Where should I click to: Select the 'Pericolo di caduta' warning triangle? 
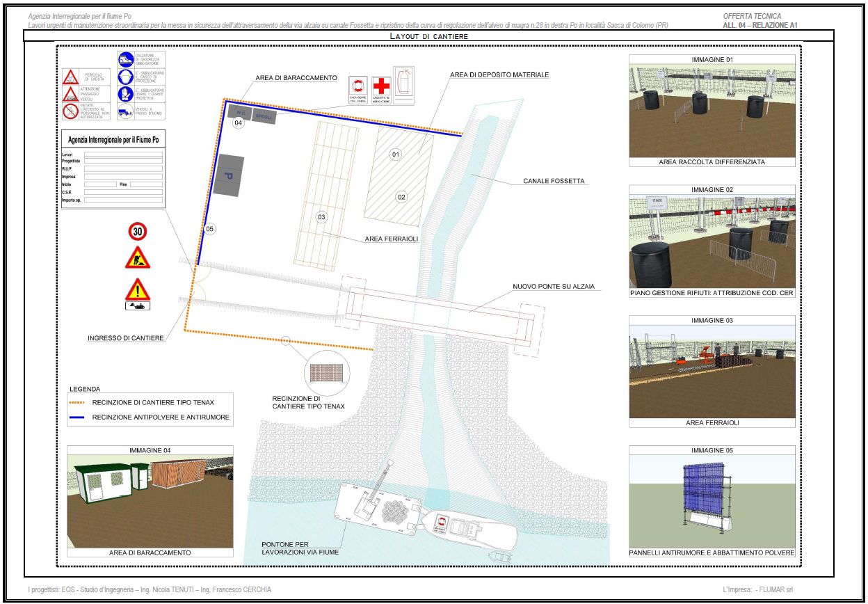[70, 77]
